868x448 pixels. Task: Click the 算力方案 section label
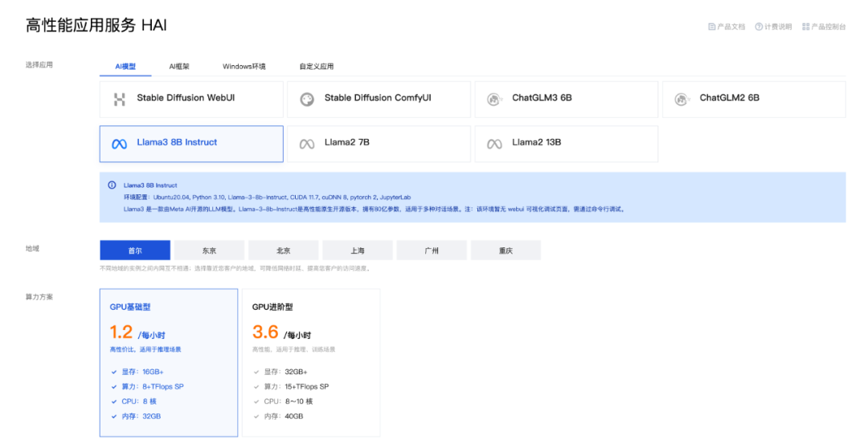point(39,297)
